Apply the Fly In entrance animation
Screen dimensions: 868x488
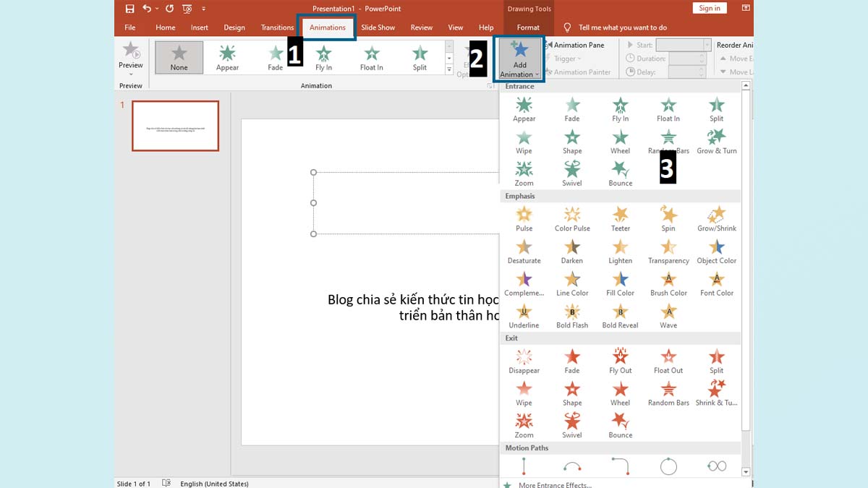click(x=620, y=108)
